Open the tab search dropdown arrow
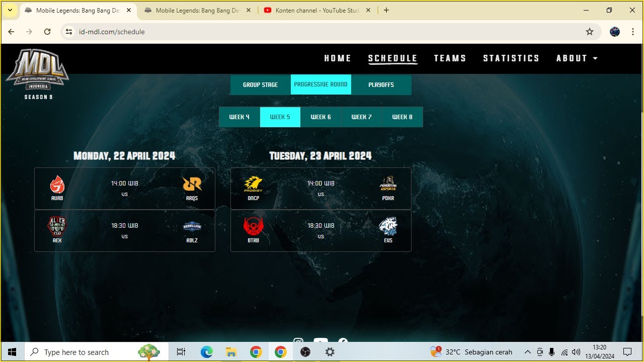 pyautogui.click(x=10, y=10)
